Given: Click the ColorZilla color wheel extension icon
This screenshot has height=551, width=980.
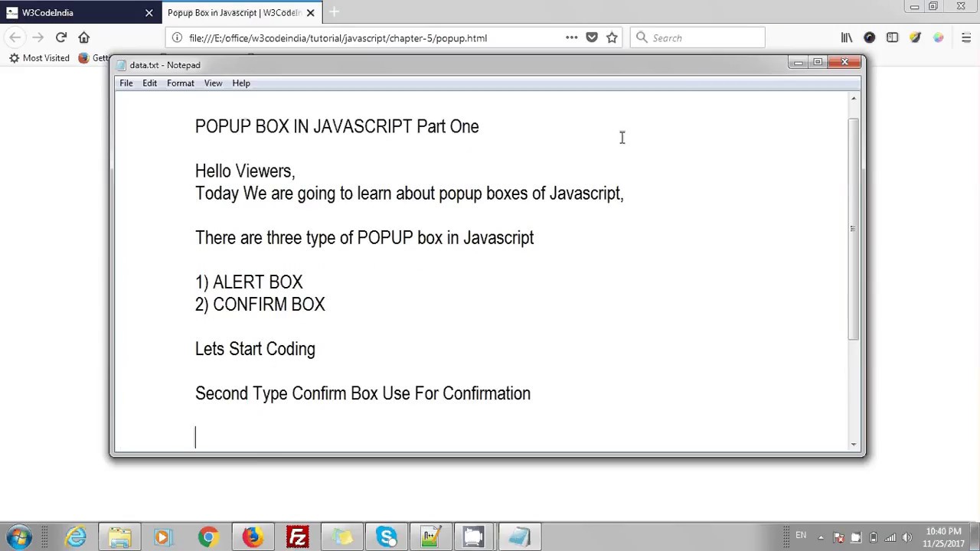Looking at the screenshot, I should pos(939,37).
